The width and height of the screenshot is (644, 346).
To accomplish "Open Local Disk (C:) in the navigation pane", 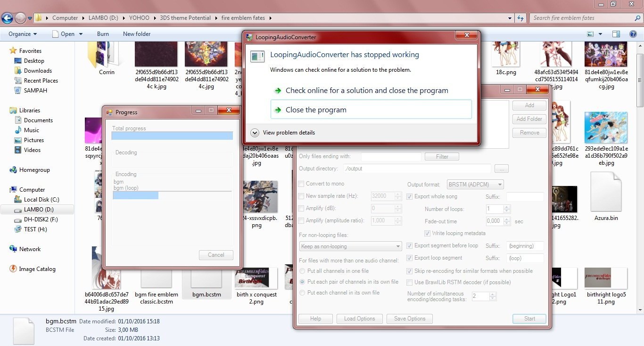I will [x=41, y=200].
